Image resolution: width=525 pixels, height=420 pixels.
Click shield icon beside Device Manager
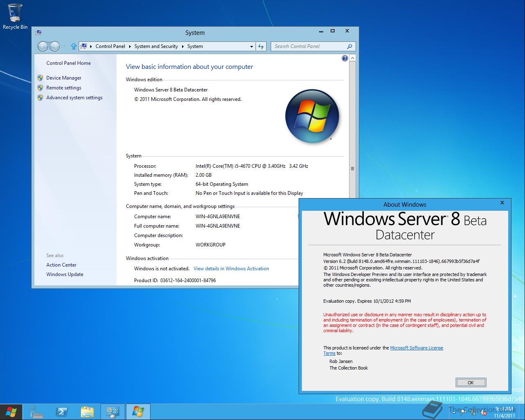[40, 78]
